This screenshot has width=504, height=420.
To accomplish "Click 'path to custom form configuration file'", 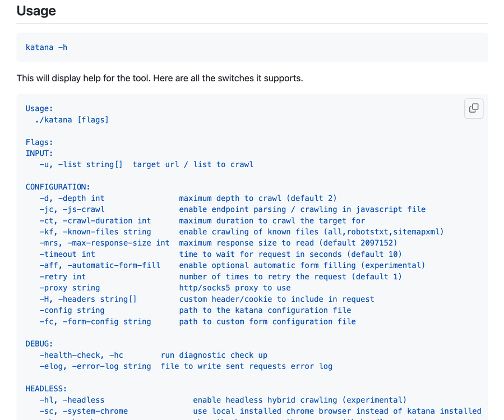I will pyautogui.click(x=267, y=322).
